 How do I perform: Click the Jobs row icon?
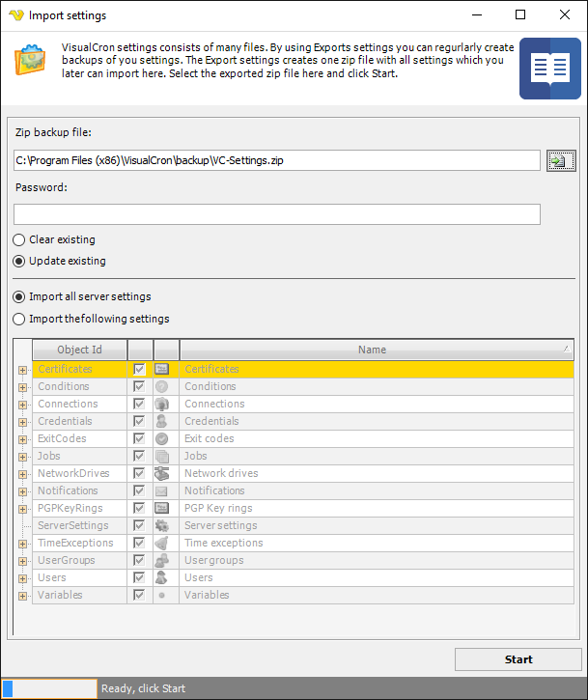coord(161,457)
